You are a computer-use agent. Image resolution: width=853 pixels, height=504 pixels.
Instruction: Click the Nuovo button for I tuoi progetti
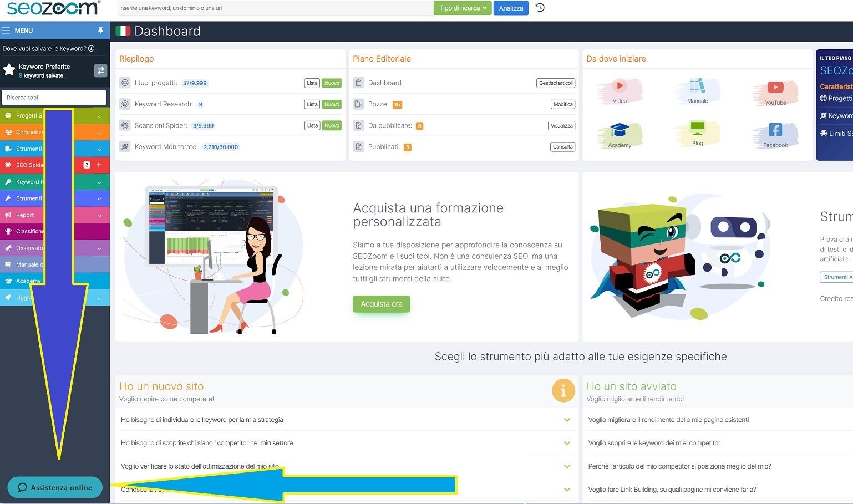(332, 83)
